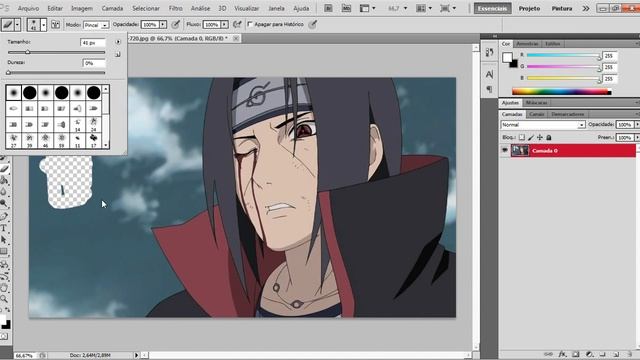Open the collapsed Character panel icon
The width and height of the screenshot is (640, 360).
pos(489,74)
